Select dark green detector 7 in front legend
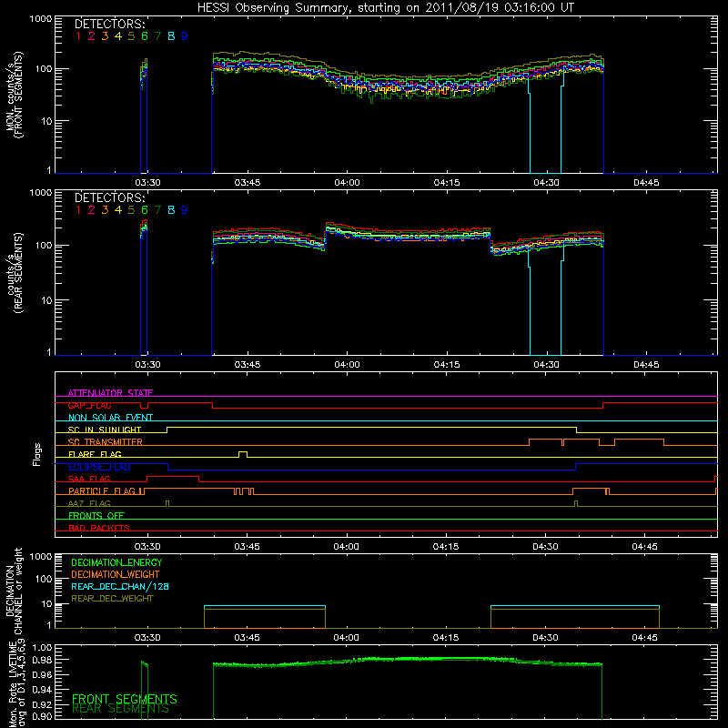Screen dimensions: 728x728 [157, 36]
